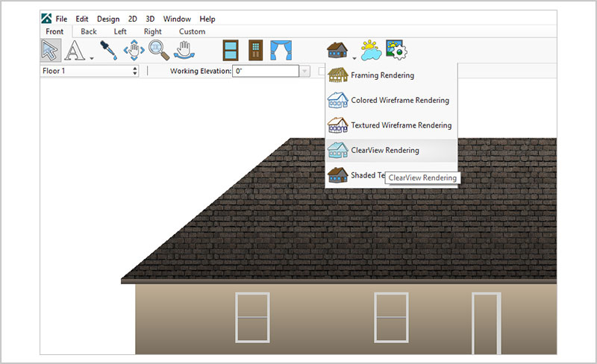597x364 pixels.
Task: Open the 2D menu
Action: pos(133,19)
